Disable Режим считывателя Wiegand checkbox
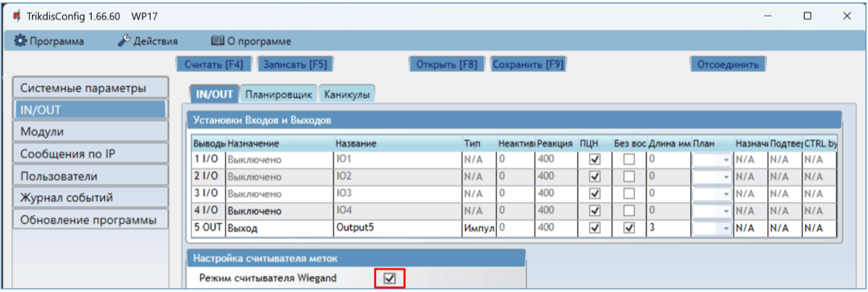This screenshot has width=868, height=292. coord(389,278)
